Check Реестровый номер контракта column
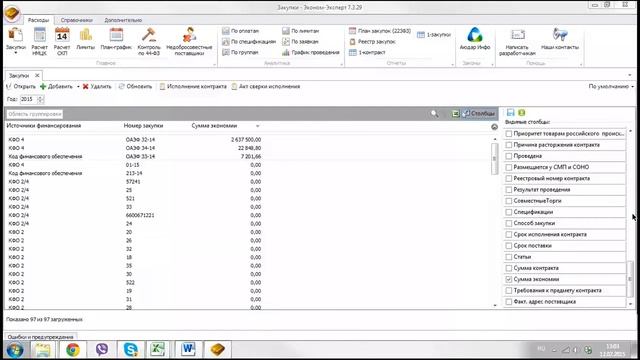The width and height of the screenshot is (640, 360). click(509, 178)
